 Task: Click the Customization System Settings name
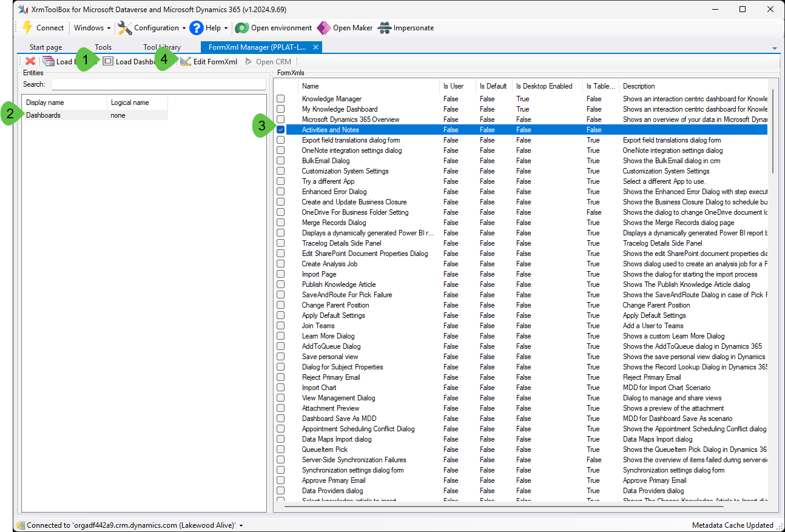(345, 171)
